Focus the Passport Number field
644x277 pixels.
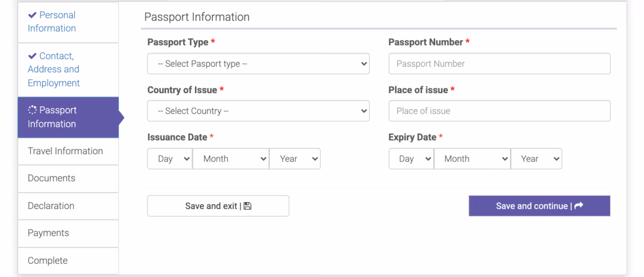pyautogui.click(x=499, y=64)
